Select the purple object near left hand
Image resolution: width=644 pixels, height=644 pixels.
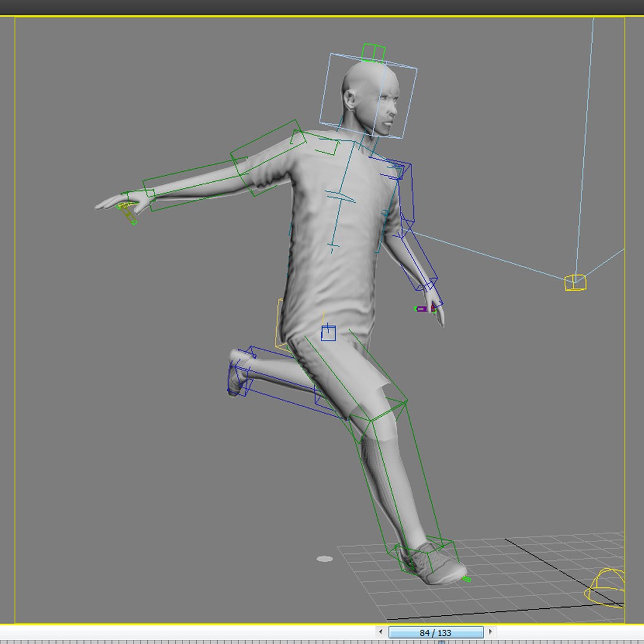(x=422, y=309)
